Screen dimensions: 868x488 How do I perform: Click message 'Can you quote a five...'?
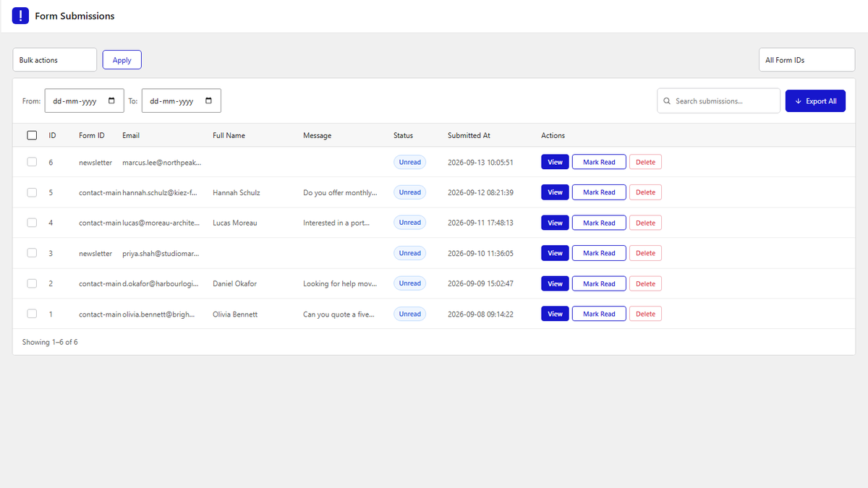(x=339, y=314)
